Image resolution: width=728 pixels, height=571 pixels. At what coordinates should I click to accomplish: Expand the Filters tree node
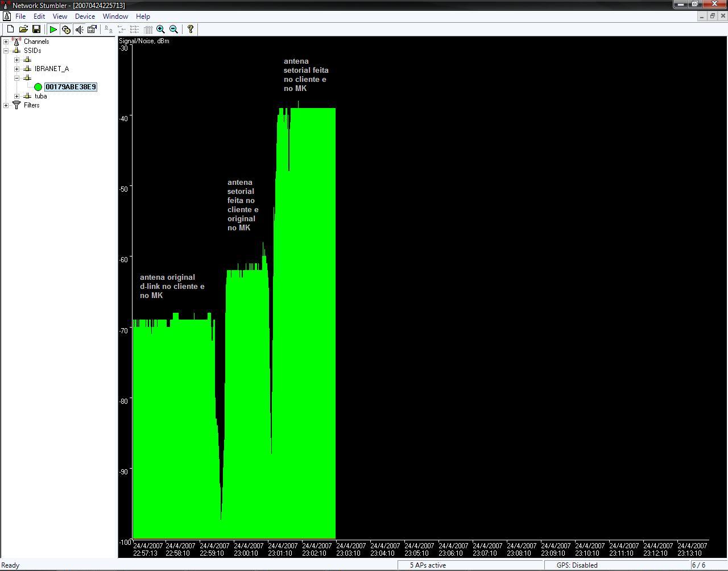tap(6, 105)
